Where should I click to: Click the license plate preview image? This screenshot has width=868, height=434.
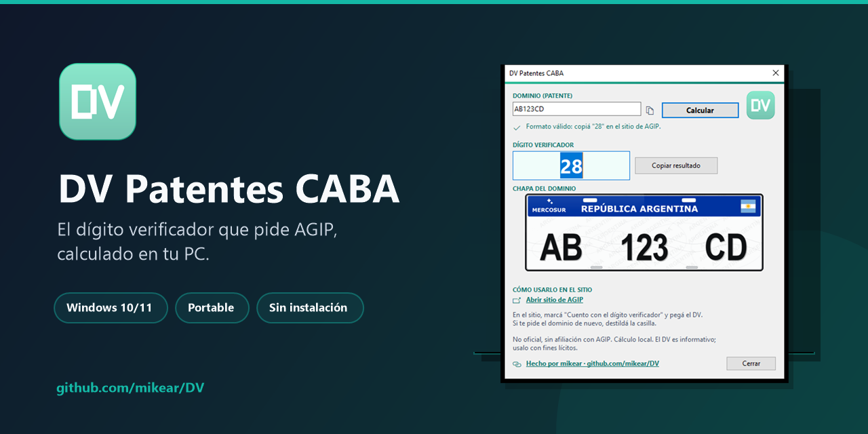tap(644, 233)
